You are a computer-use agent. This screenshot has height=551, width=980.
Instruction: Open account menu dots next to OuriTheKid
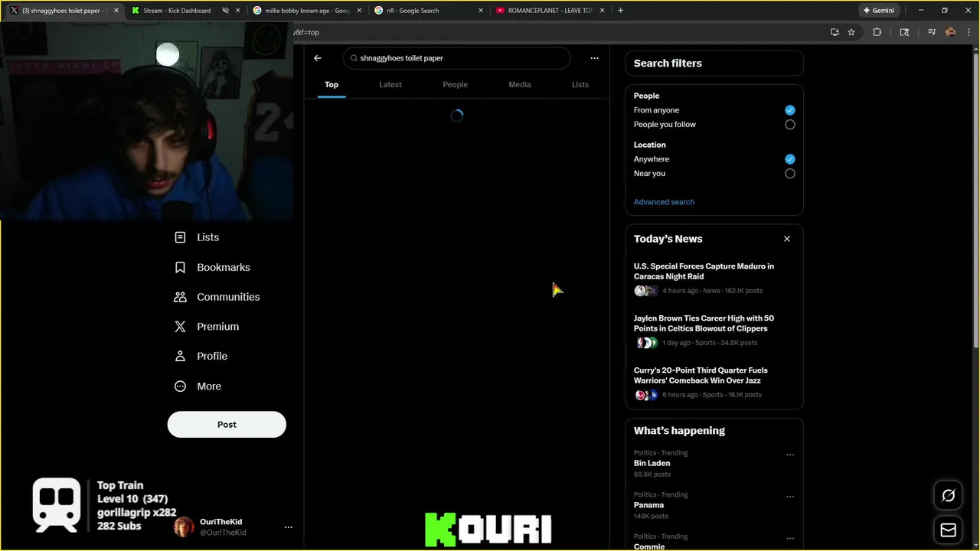point(289,527)
